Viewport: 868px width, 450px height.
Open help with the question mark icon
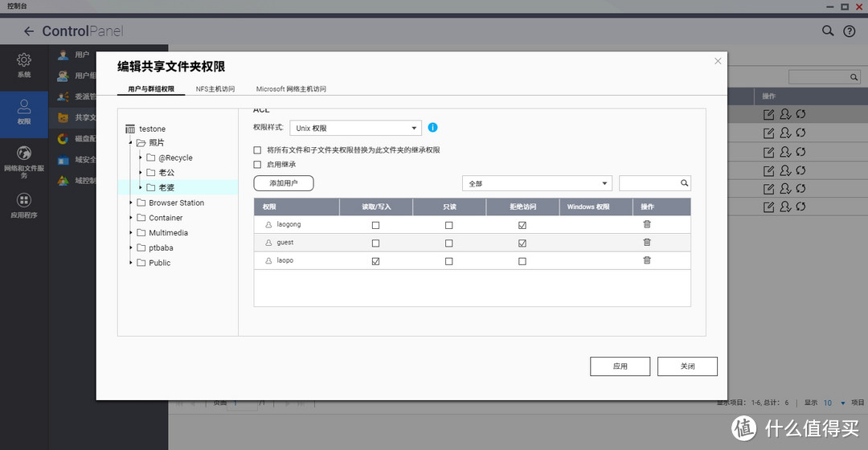click(x=849, y=31)
